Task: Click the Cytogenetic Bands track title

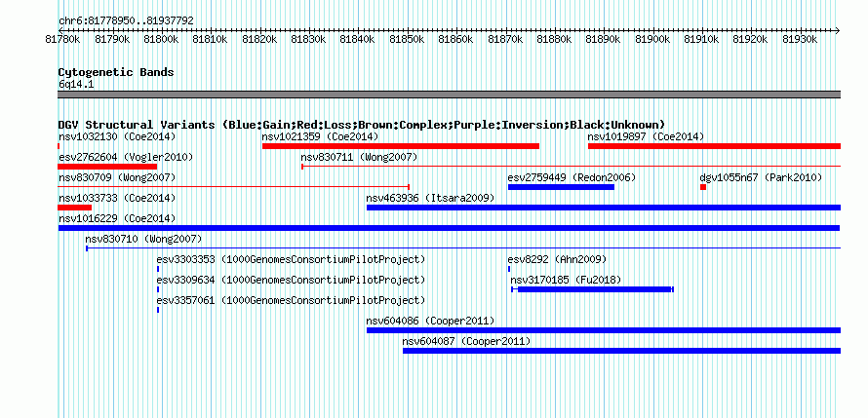Action: pos(116,72)
